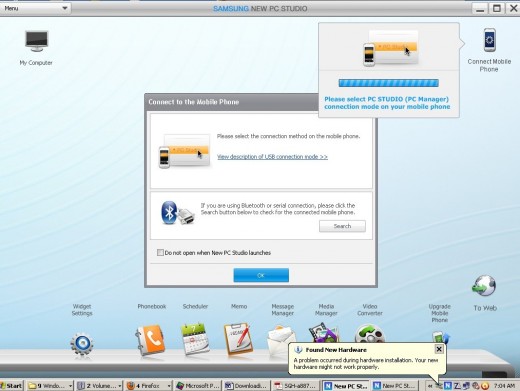This screenshot has height=391, width=520.
Task: Check Do not open when New PC Studio launches
Action: pyautogui.click(x=160, y=253)
